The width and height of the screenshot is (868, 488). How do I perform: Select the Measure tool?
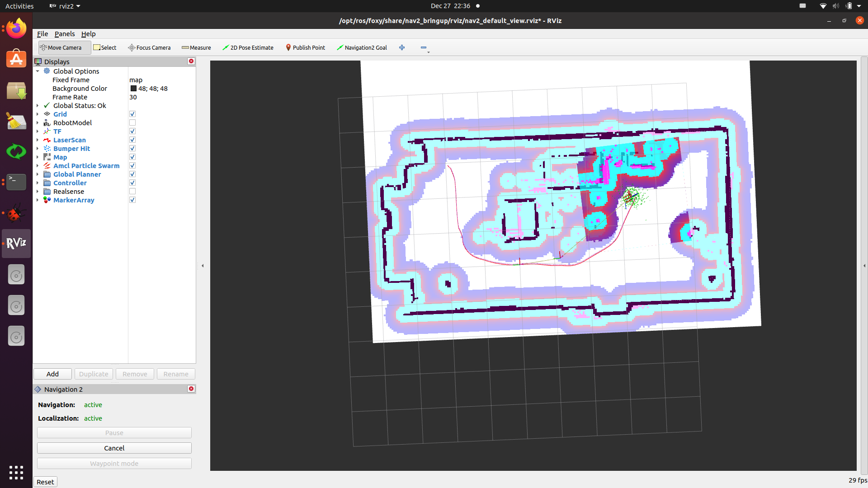(x=196, y=47)
